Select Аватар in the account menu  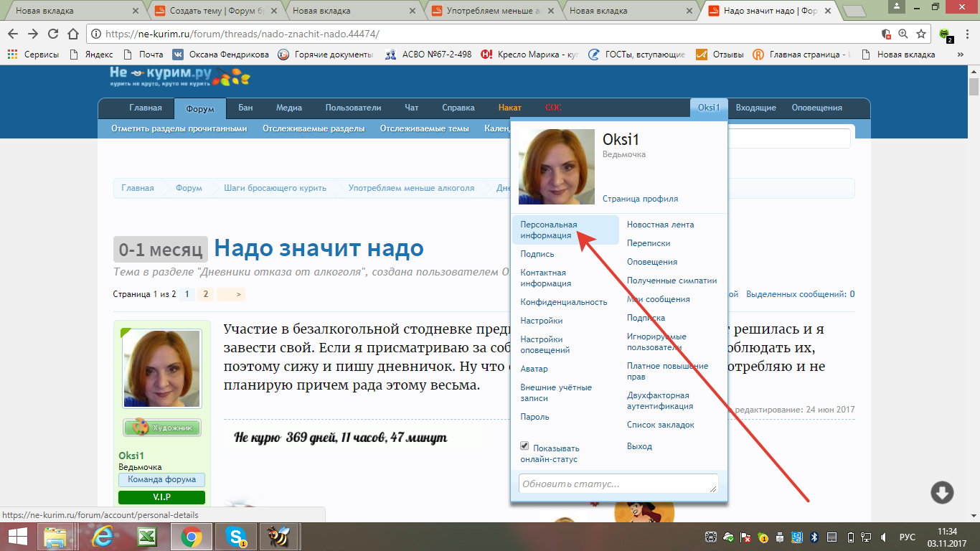534,369
